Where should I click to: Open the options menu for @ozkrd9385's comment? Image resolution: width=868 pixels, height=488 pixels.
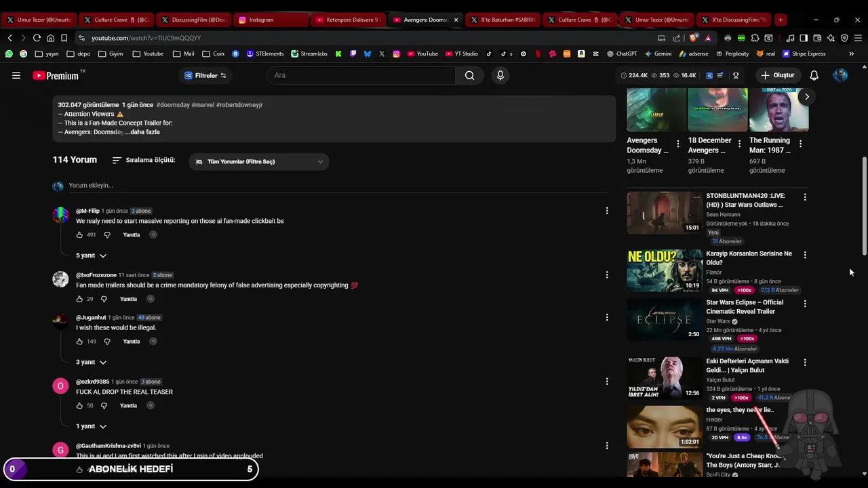click(x=607, y=382)
